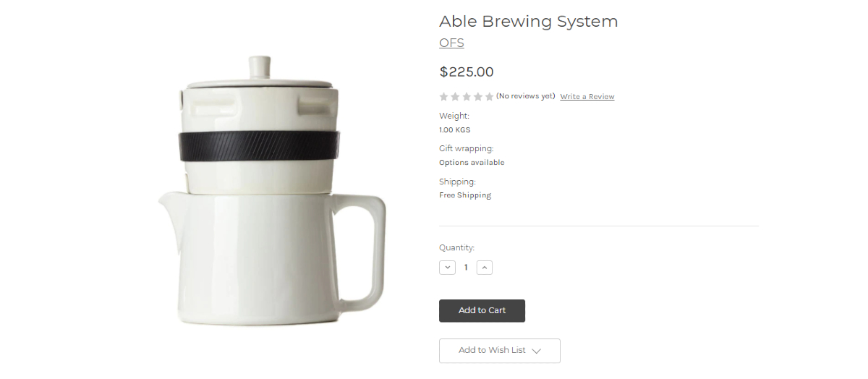Click the $225.00 price
Image resolution: width=868 pixels, height=379 pixels.
[x=467, y=72]
